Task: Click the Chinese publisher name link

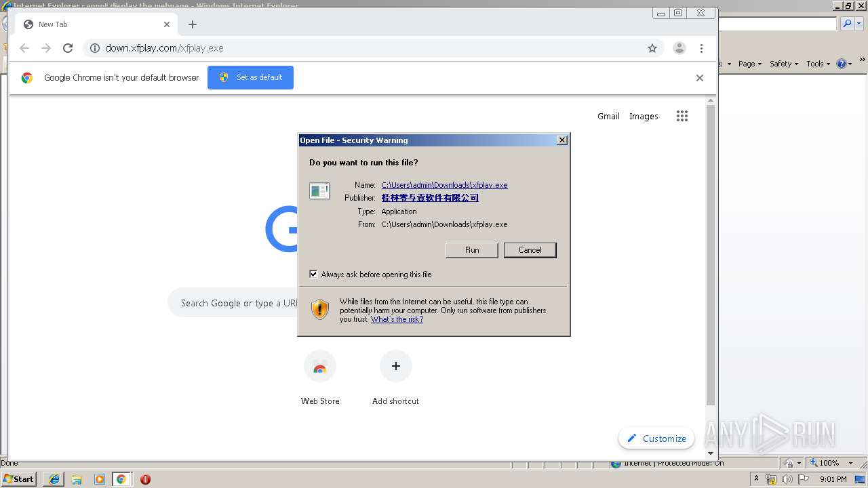Action: (430, 198)
